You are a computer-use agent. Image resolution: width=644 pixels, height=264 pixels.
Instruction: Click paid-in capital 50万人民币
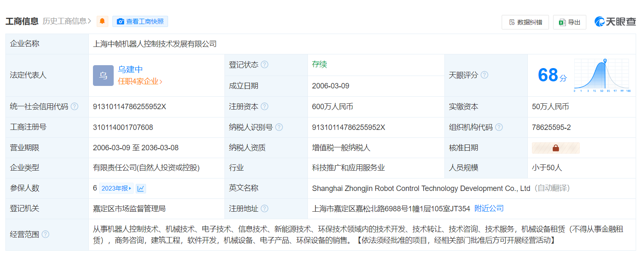550,107
